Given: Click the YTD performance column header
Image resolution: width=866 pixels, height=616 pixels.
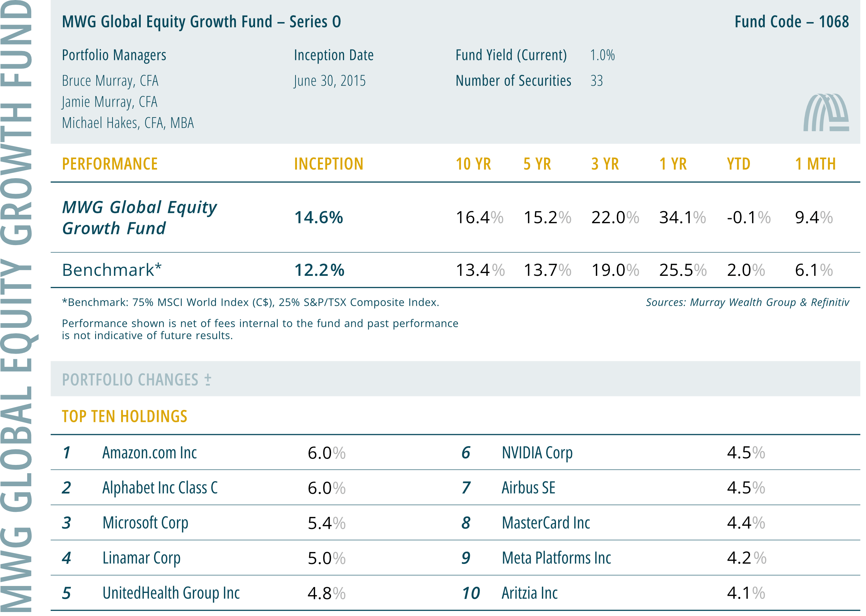Looking at the screenshot, I should click(x=738, y=164).
